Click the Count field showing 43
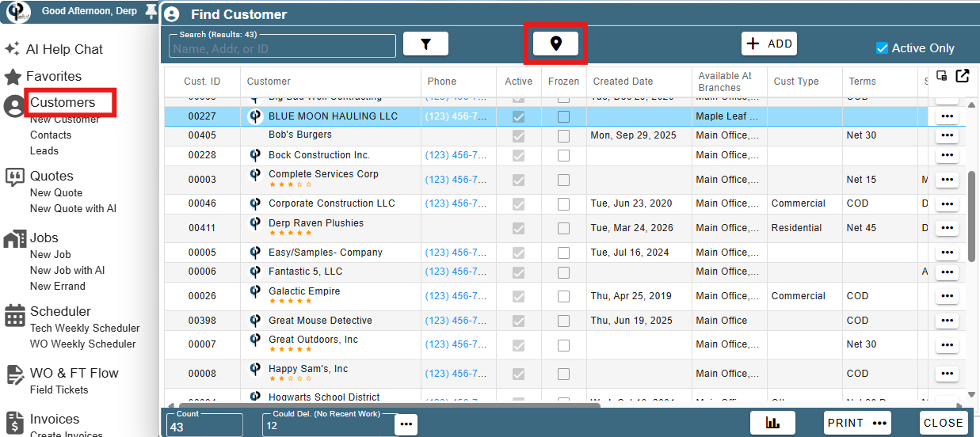The height and width of the screenshot is (437, 980). [x=204, y=424]
